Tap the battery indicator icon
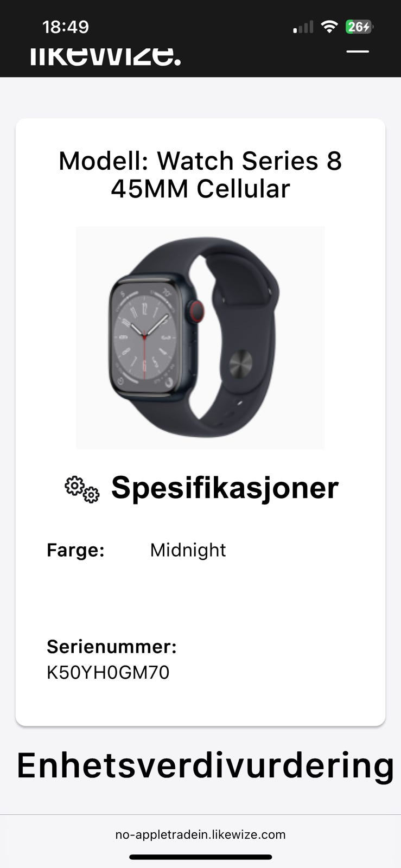The height and width of the screenshot is (868, 401). tap(360, 27)
